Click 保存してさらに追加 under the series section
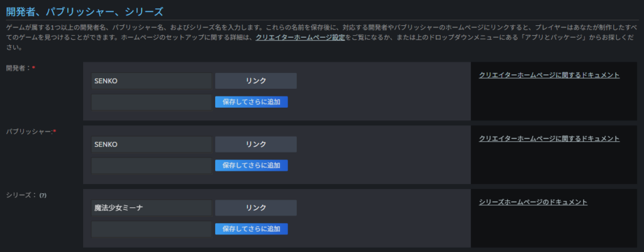The height and width of the screenshot is (252, 644). click(x=251, y=229)
